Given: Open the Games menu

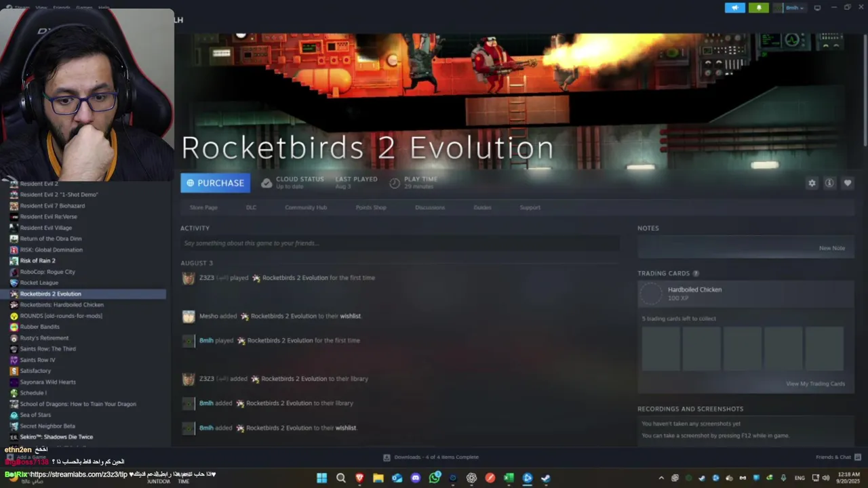Looking at the screenshot, I should click(84, 7).
